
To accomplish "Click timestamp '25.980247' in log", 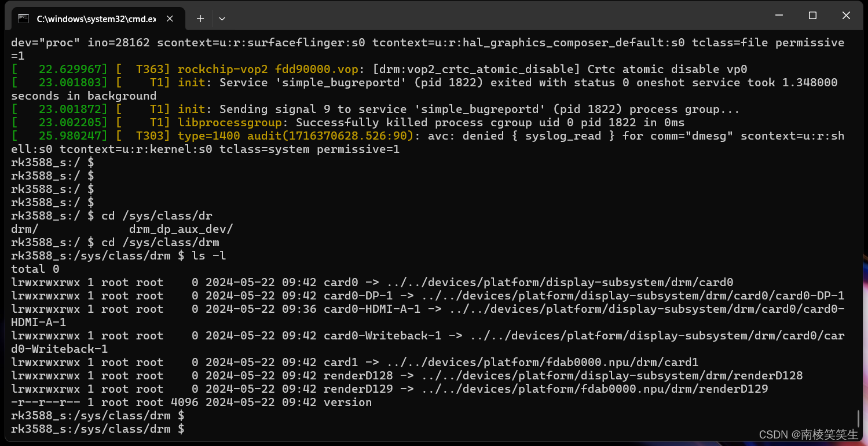I will click(69, 136).
